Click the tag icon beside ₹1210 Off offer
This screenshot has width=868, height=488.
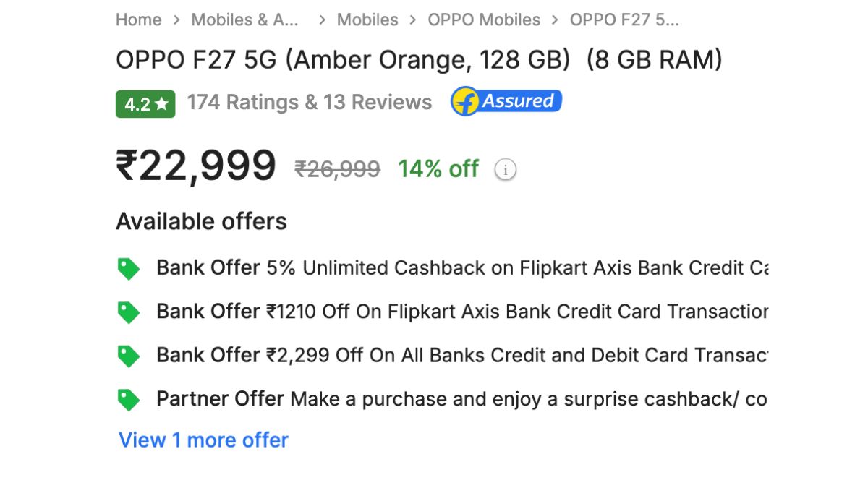[129, 312]
